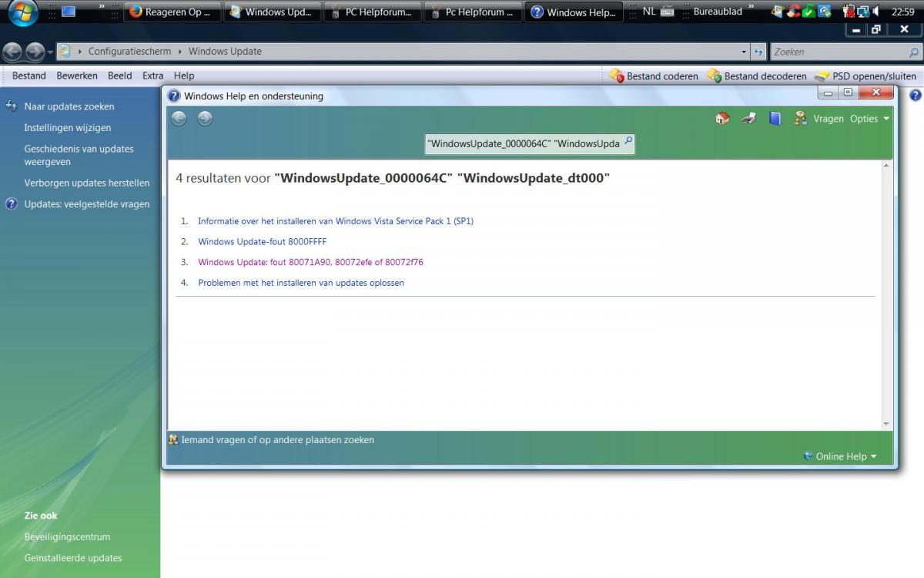Open the Bestand menu
Viewport: 924px width, 578px height.
pos(29,76)
